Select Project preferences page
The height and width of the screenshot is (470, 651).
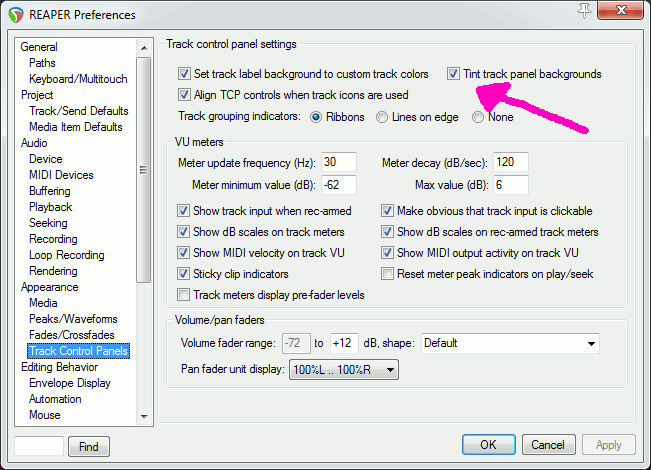[37, 95]
